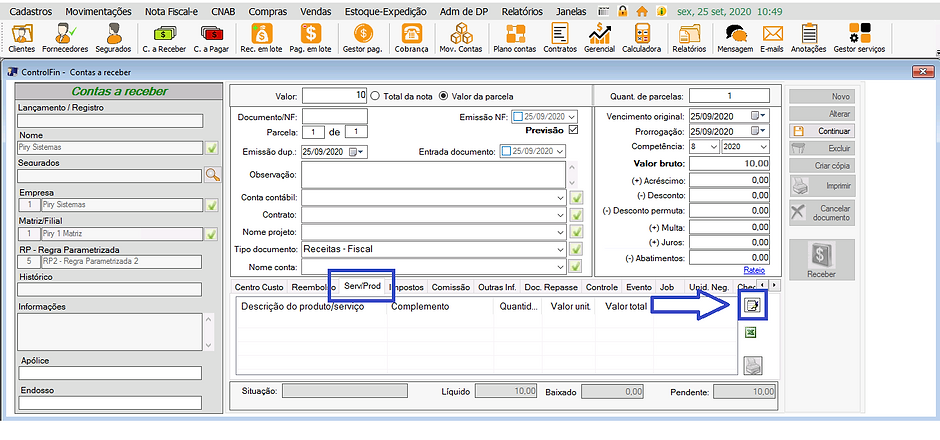The width and height of the screenshot is (940, 440).
Task: Click the Continuar button
Action: coord(822,131)
